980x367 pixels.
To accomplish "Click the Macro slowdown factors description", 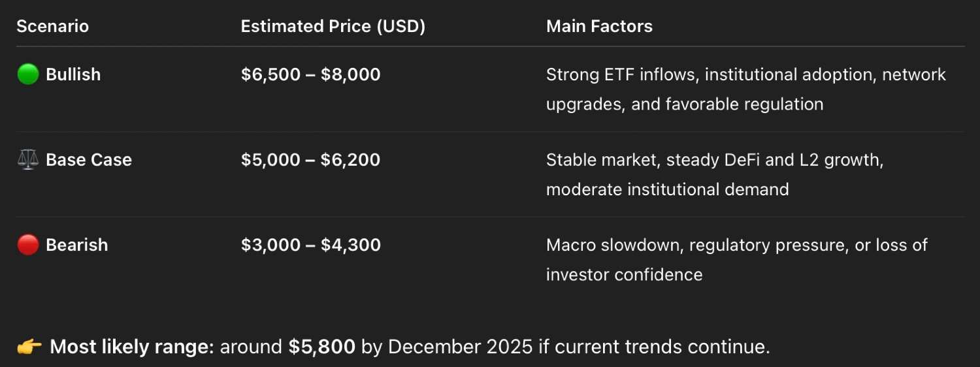I will [736, 245].
